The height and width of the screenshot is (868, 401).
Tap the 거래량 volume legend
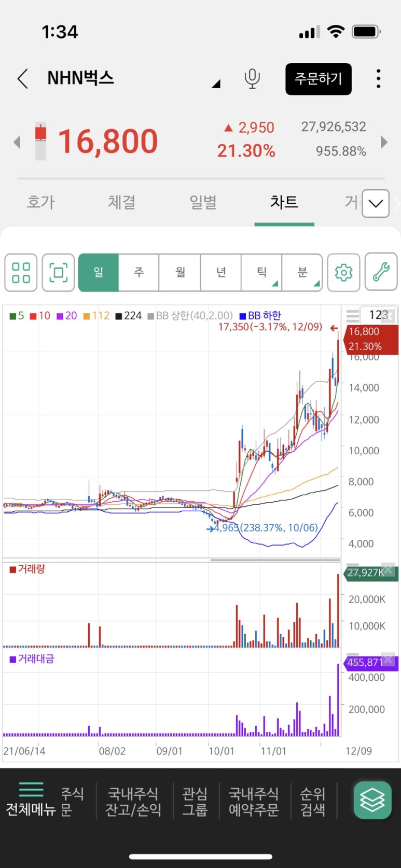27,569
